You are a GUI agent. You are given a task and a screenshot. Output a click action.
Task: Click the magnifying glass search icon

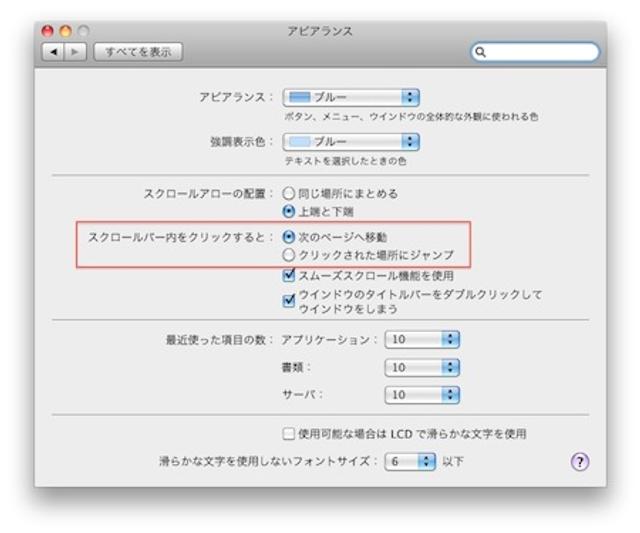(483, 51)
